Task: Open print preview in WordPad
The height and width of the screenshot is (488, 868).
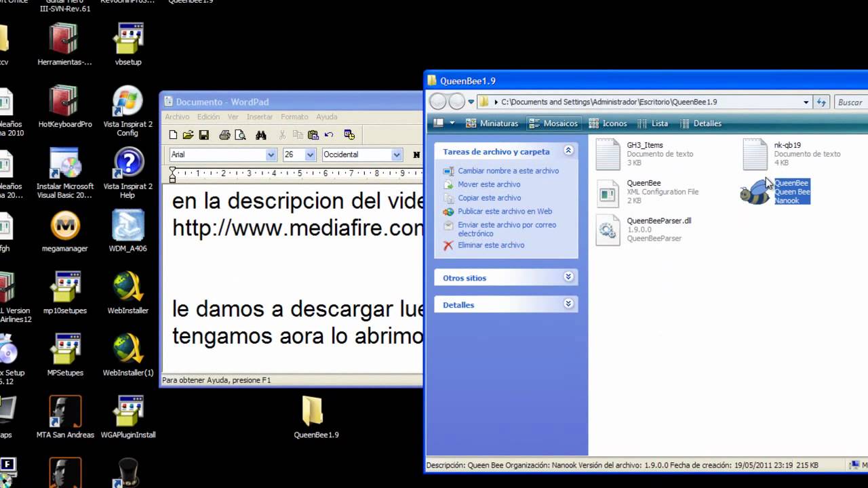Action: pos(240,135)
